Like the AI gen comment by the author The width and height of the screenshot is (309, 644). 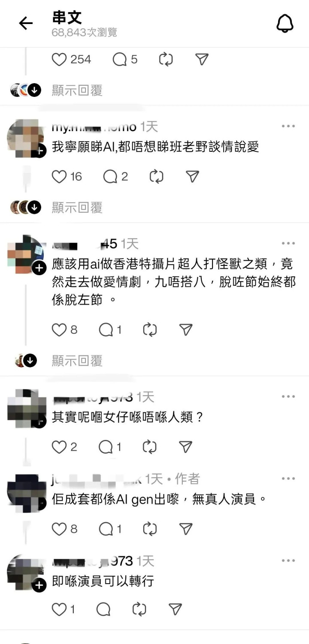click(59, 529)
